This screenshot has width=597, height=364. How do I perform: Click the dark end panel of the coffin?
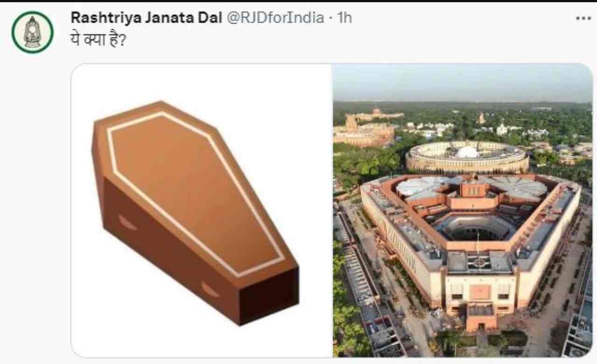pyautogui.click(x=269, y=295)
